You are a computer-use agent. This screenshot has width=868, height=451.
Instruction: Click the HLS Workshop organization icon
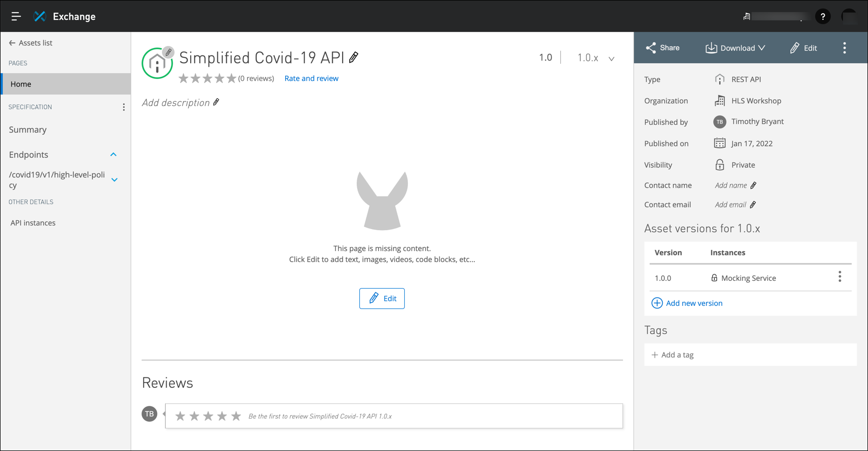pyautogui.click(x=720, y=101)
